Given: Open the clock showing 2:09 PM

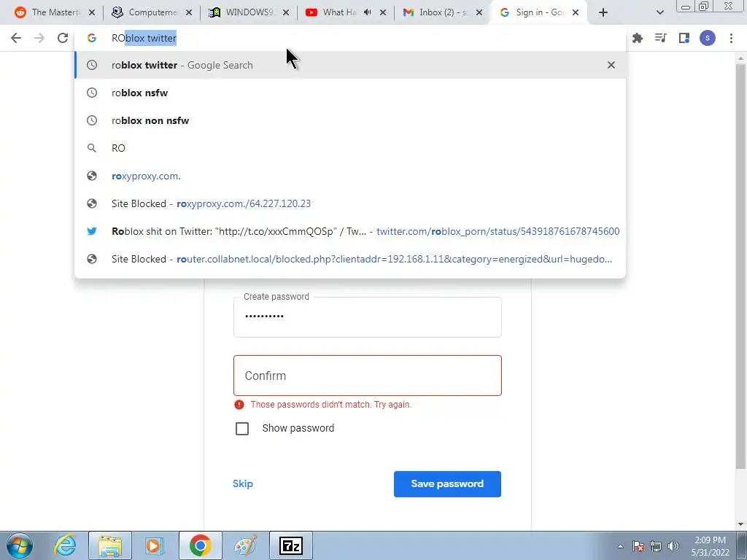Looking at the screenshot, I should click(710, 546).
